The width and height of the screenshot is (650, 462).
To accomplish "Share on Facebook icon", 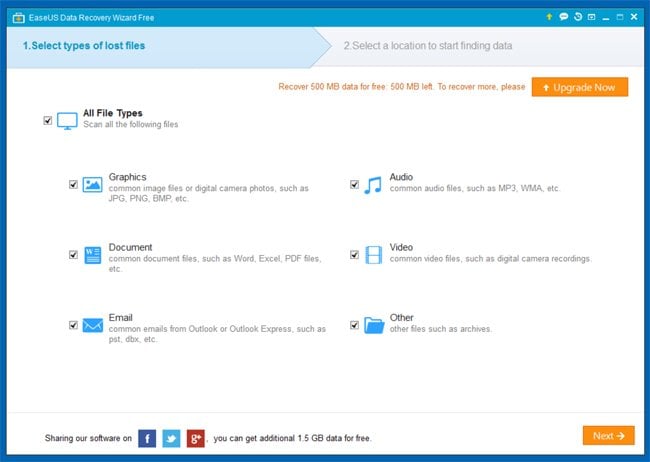I will [147, 438].
